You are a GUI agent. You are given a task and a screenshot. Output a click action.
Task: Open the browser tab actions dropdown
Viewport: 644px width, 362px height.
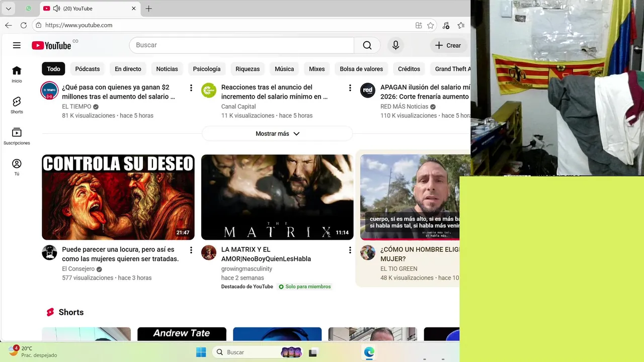(9, 9)
